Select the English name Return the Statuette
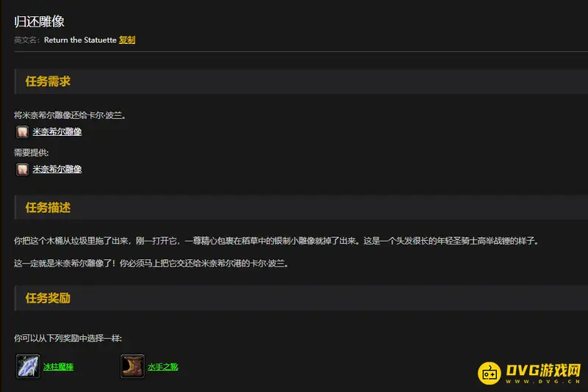This screenshot has width=588, height=392. click(80, 40)
